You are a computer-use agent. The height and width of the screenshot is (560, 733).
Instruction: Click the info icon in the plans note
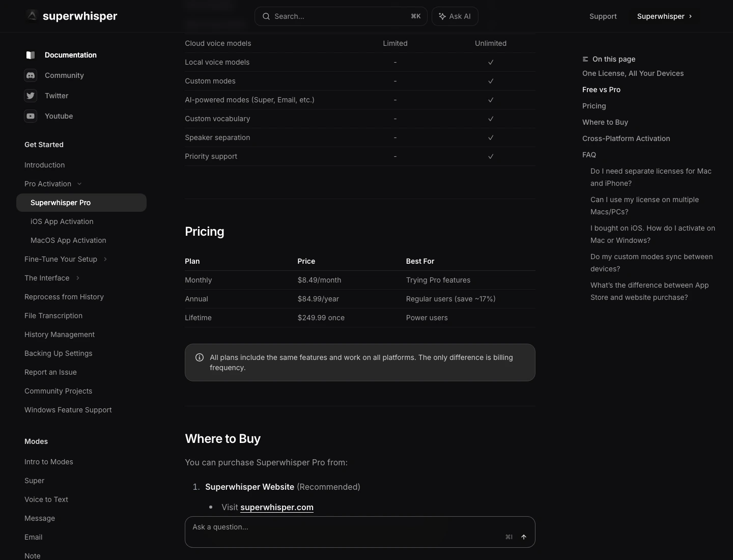click(x=200, y=357)
